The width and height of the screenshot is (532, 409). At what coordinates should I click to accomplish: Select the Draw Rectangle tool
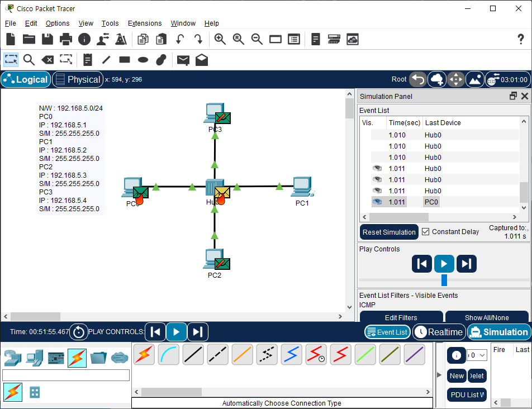pyautogui.click(x=125, y=60)
